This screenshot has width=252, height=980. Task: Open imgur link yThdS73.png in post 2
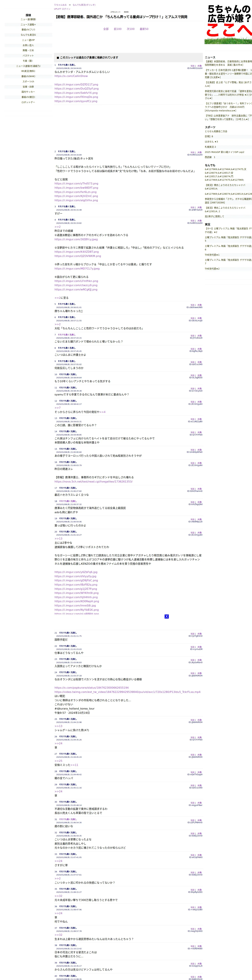tap(76, 183)
